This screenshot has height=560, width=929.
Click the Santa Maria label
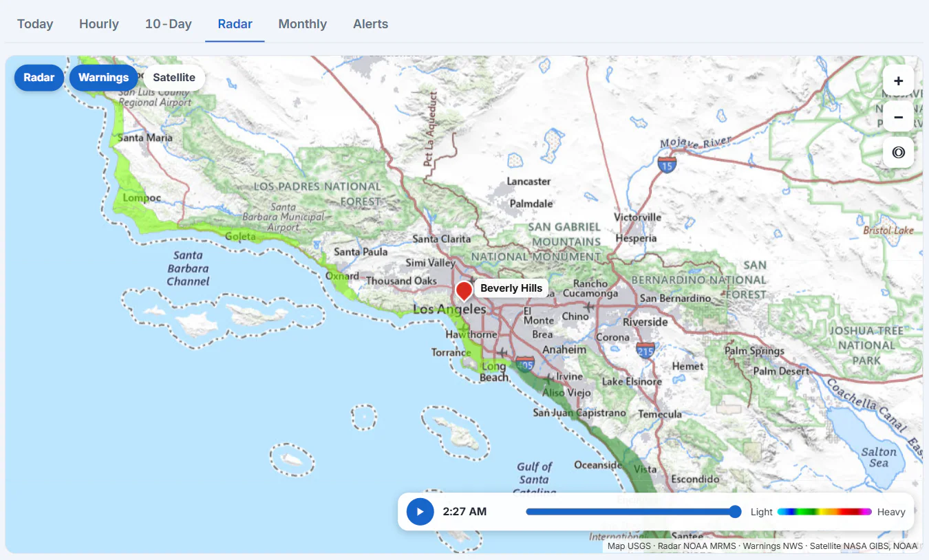tap(145, 138)
